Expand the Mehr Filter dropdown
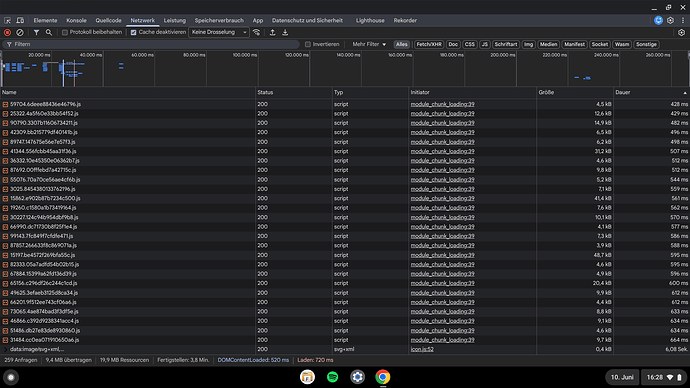The image size is (690, 388). (x=369, y=44)
